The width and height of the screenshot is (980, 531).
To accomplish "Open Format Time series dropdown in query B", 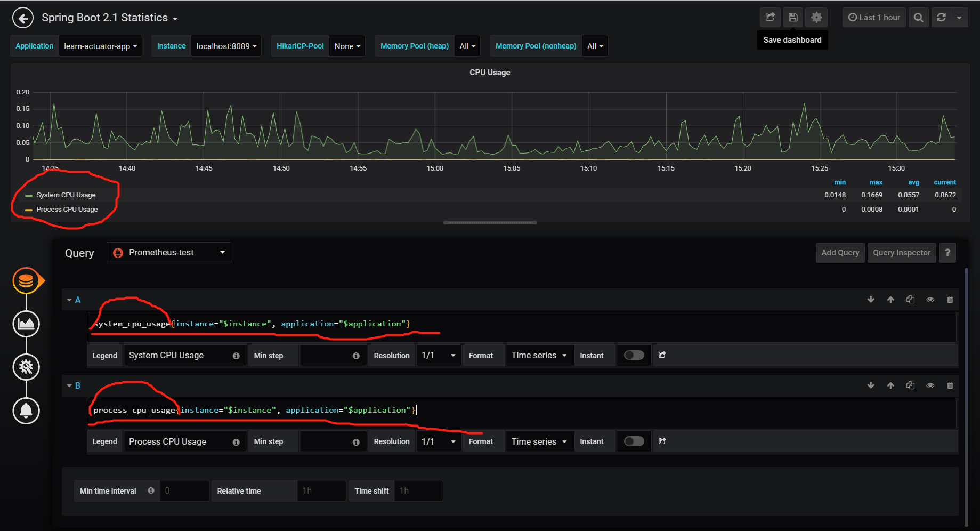I will click(x=539, y=441).
